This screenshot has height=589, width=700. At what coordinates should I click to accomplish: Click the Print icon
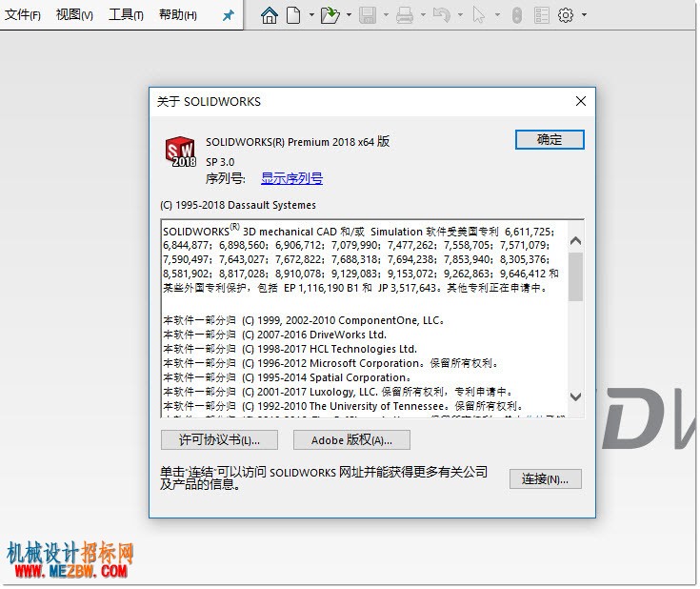pos(405,15)
